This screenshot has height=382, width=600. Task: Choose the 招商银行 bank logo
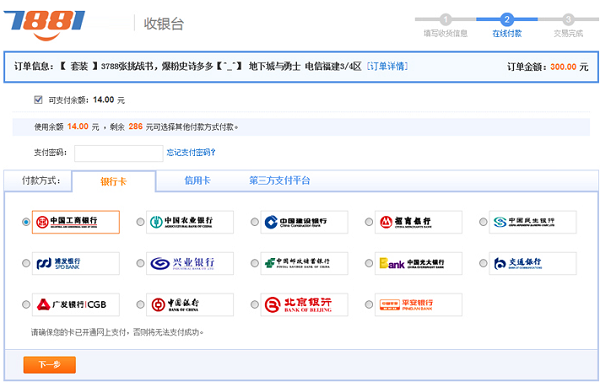click(419, 222)
